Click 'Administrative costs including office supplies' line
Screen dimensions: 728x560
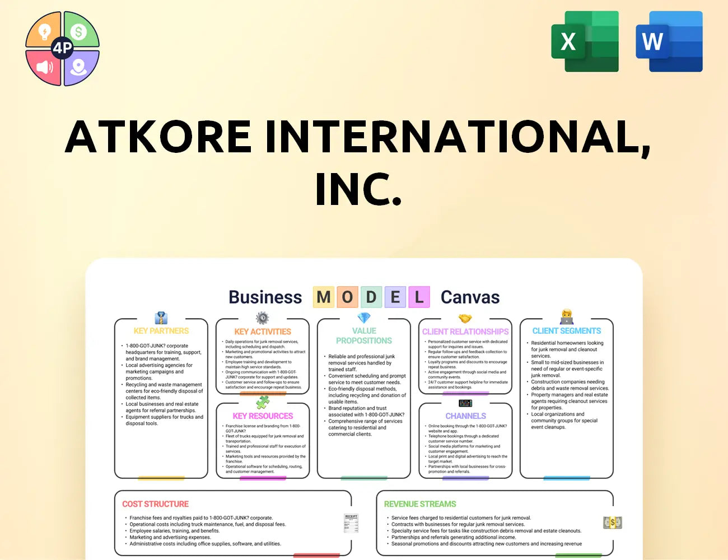(x=203, y=544)
